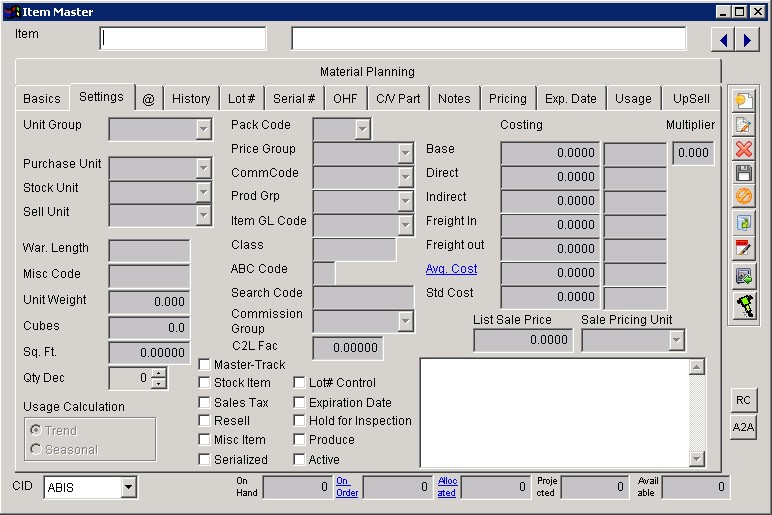Click the new record icon in side toolbar
The width and height of the screenshot is (772, 515).
pyautogui.click(x=743, y=101)
